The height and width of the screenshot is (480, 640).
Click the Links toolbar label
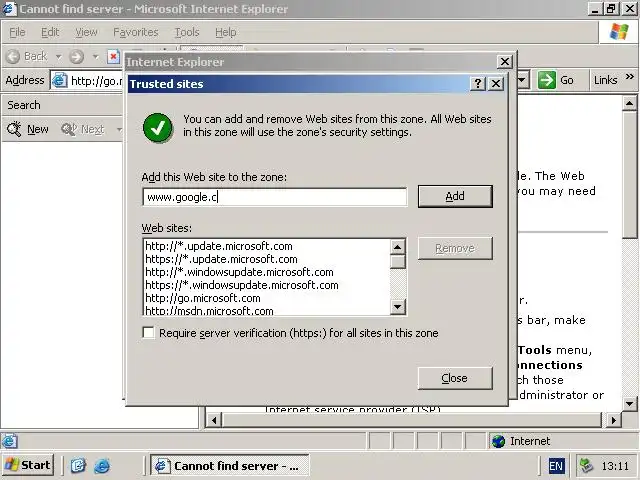click(x=605, y=80)
